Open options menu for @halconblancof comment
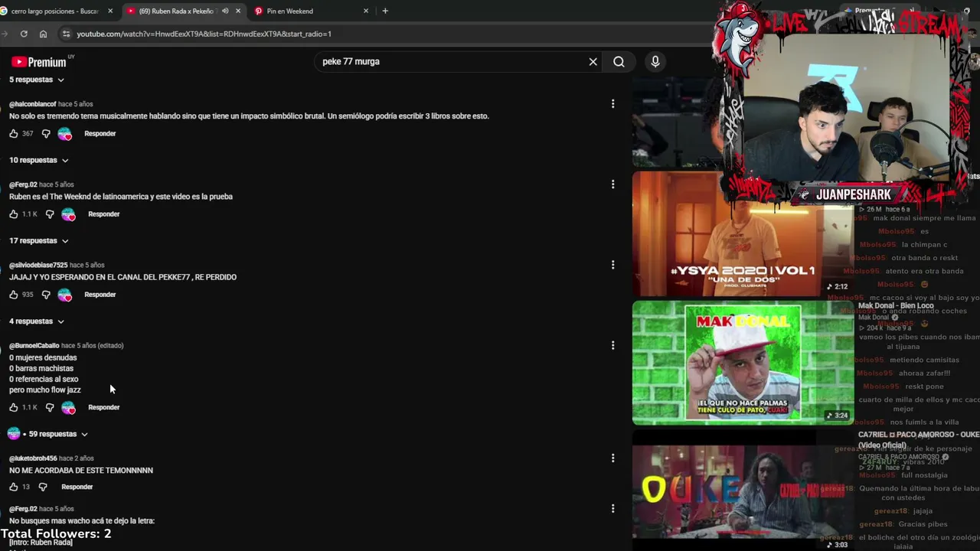Image resolution: width=980 pixels, height=551 pixels. 612,103
